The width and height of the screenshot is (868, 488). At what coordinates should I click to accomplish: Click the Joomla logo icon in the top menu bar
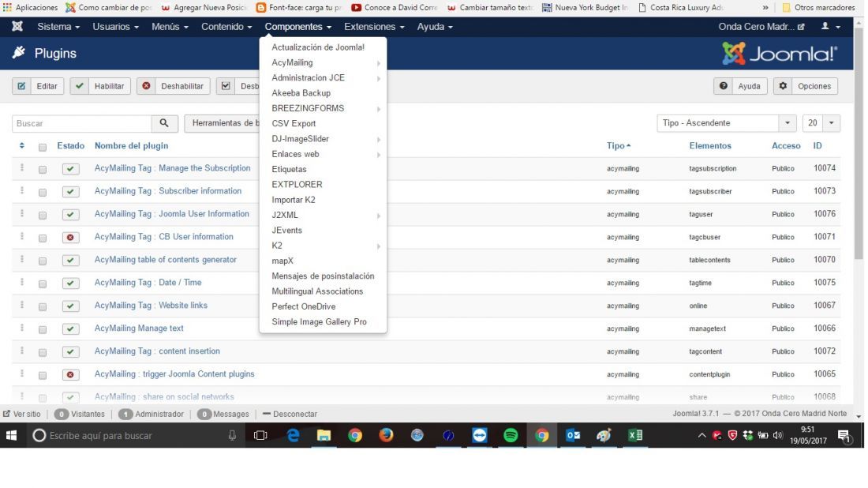click(x=17, y=27)
